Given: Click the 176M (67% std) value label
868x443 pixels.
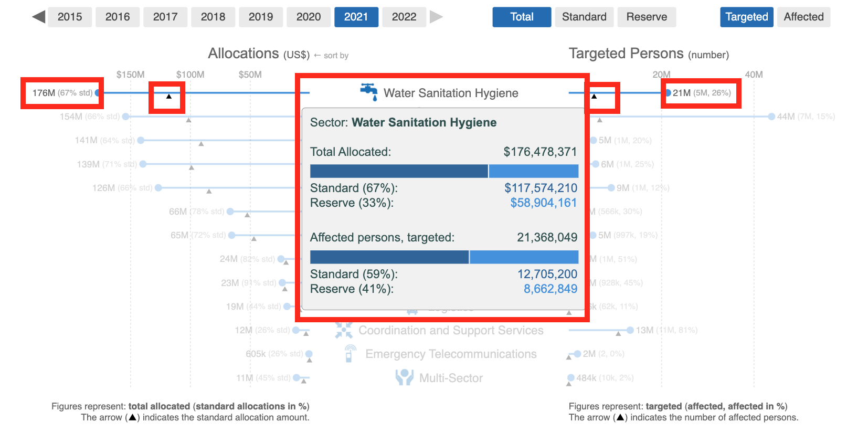Looking at the screenshot, I should point(62,93).
